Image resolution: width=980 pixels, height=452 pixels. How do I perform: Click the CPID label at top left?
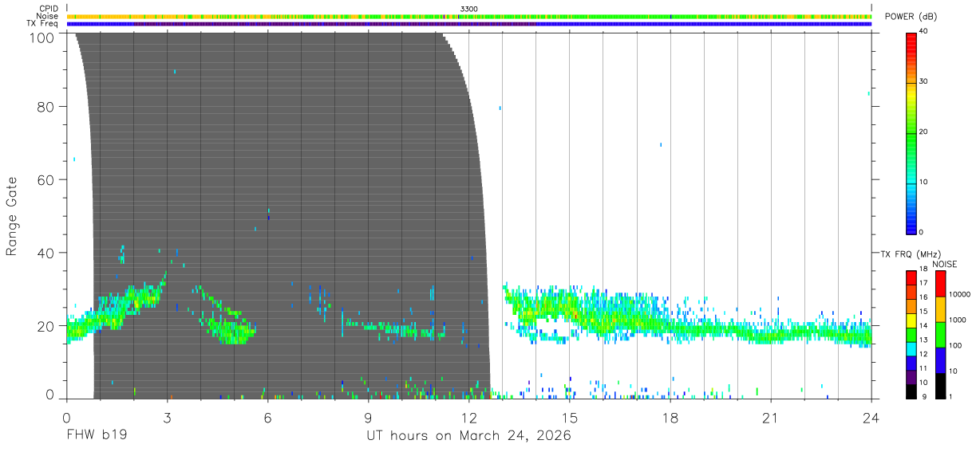(49, 9)
